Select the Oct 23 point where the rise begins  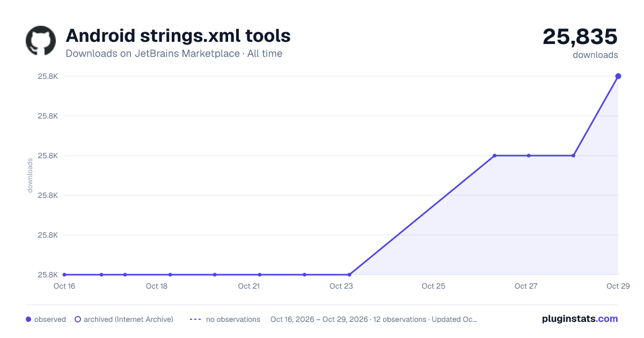click(349, 275)
